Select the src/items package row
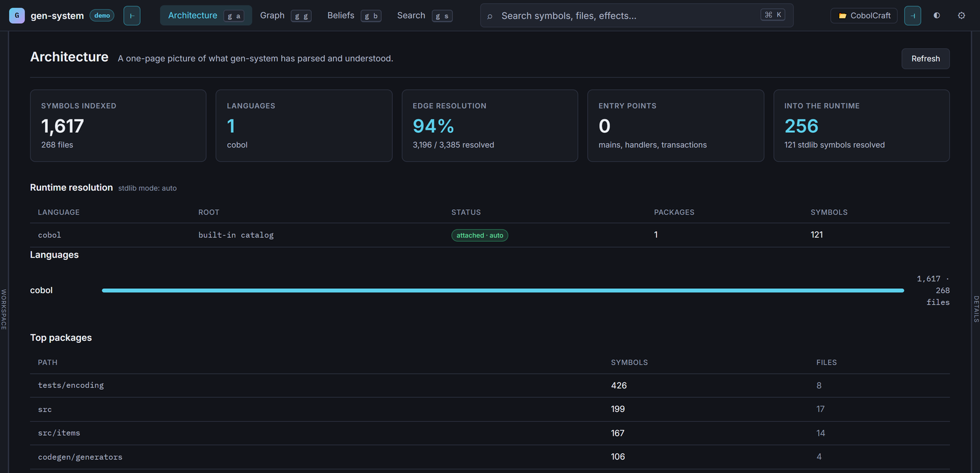This screenshot has height=473, width=980. click(x=489, y=433)
